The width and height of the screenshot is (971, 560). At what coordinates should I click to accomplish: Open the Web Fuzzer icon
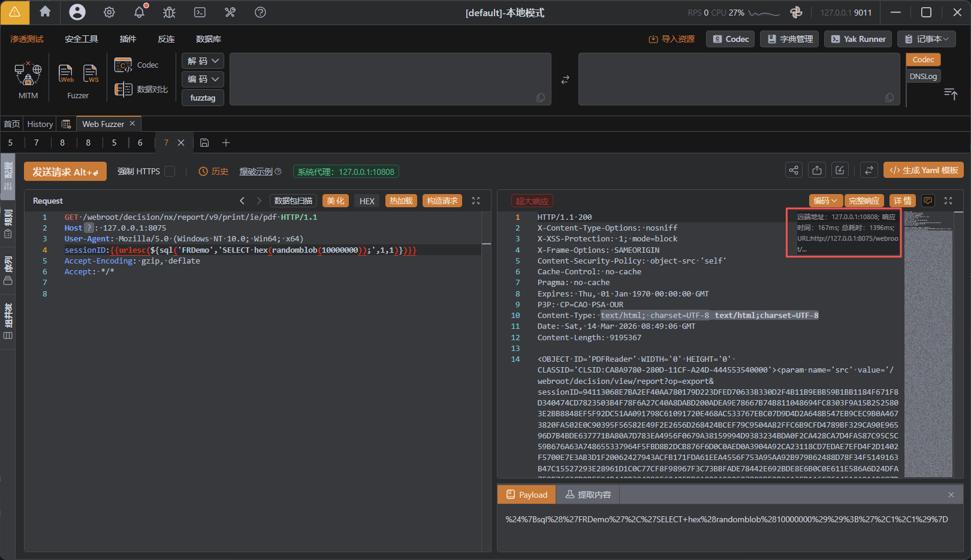pos(66,74)
